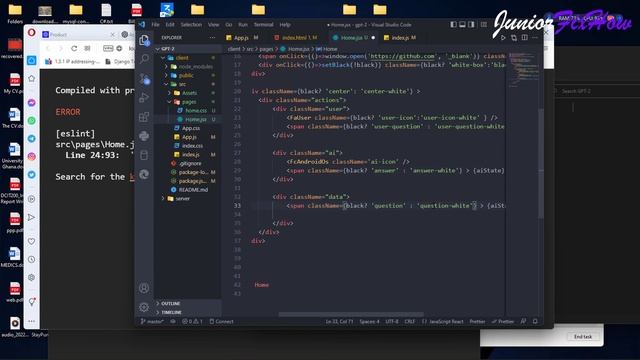Image resolution: width=640 pixels, height=360 pixels.
Task: Open the Edge tools icon in activity bar
Action: (x=144, y=174)
